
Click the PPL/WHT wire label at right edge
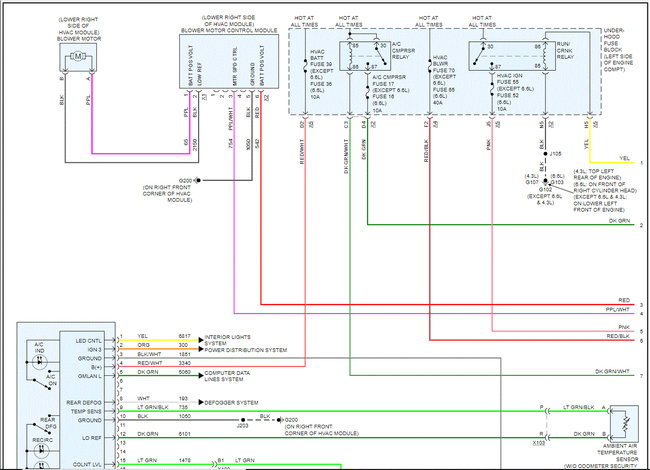tap(618, 309)
